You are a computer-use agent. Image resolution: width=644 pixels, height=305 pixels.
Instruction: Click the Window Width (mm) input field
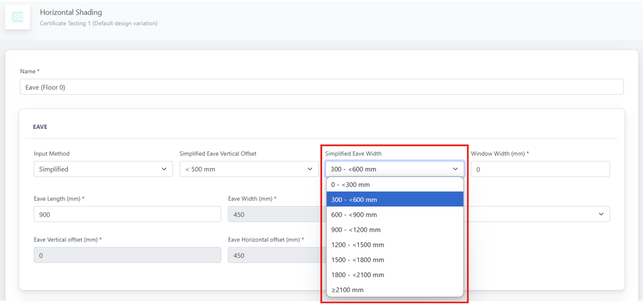(x=540, y=169)
